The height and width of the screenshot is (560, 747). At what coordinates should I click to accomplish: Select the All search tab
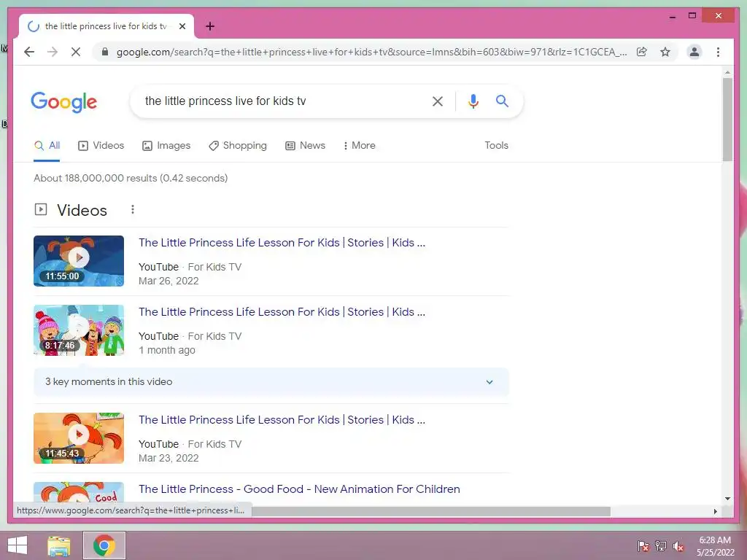47,146
